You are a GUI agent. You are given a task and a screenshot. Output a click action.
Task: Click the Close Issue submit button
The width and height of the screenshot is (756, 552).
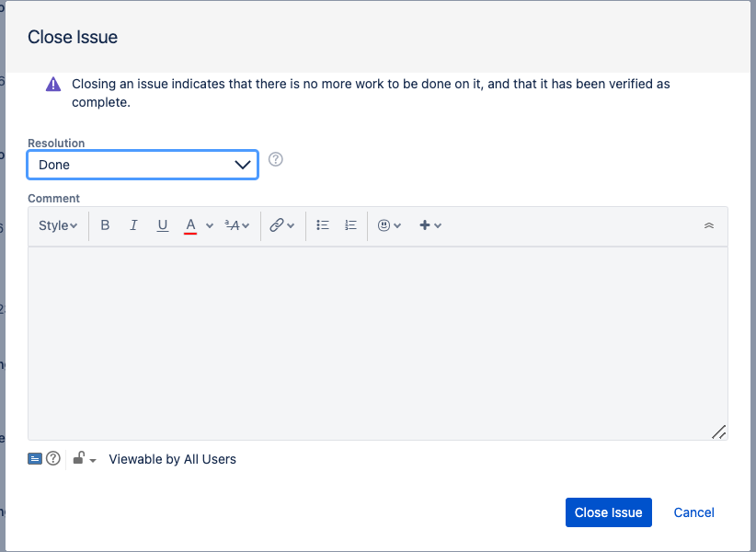point(609,512)
